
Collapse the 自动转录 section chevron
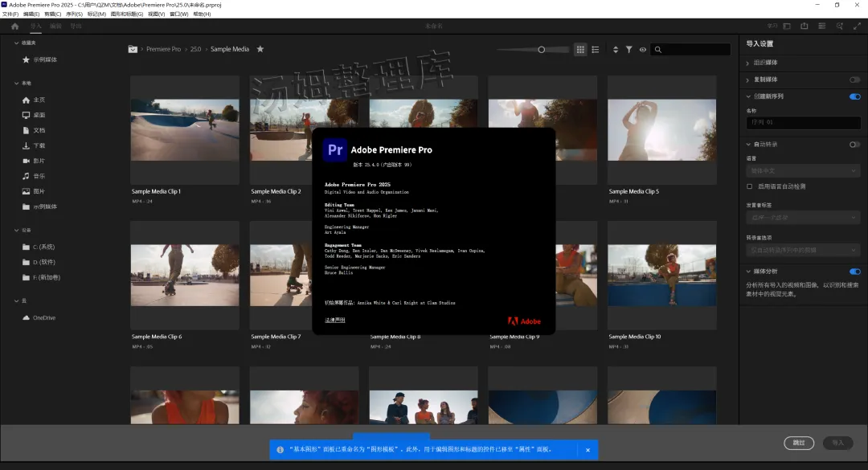pos(748,145)
